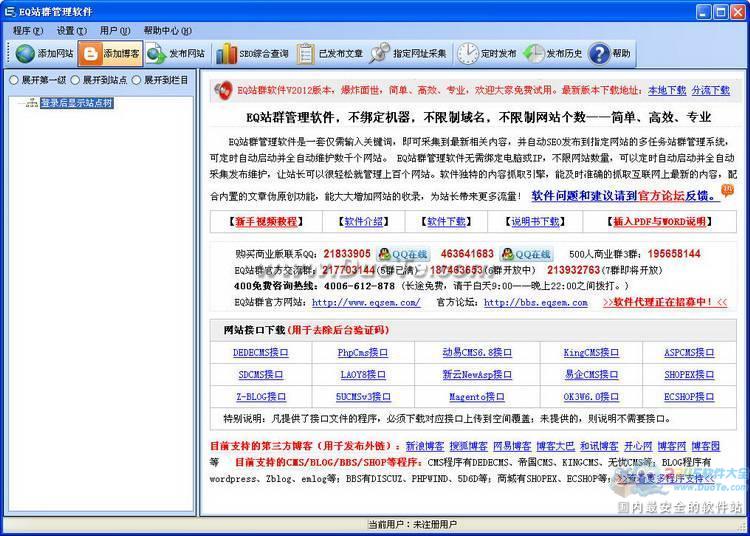Screen dimensions: 750x536
Task: Select 展开到站点 radio button
Action: point(73,80)
